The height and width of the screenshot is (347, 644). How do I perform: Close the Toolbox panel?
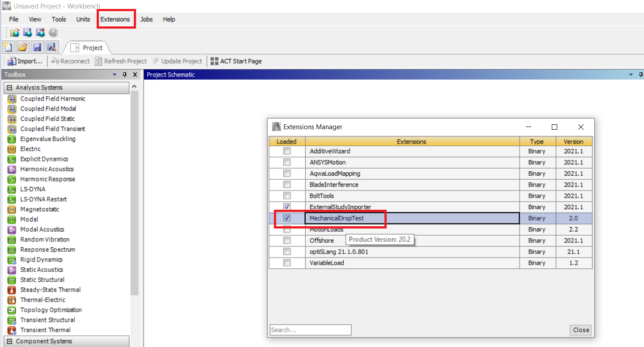pos(135,75)
